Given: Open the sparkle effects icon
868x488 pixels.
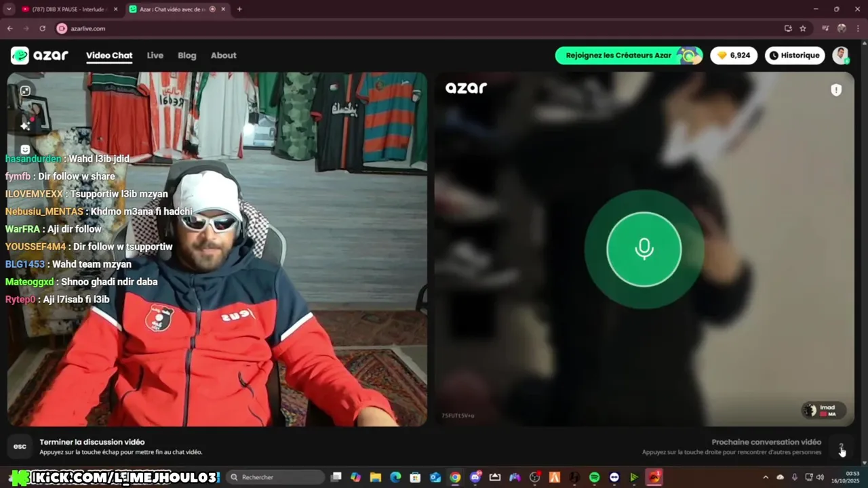Looking at the screenshot, I should [x=25, y=125].
